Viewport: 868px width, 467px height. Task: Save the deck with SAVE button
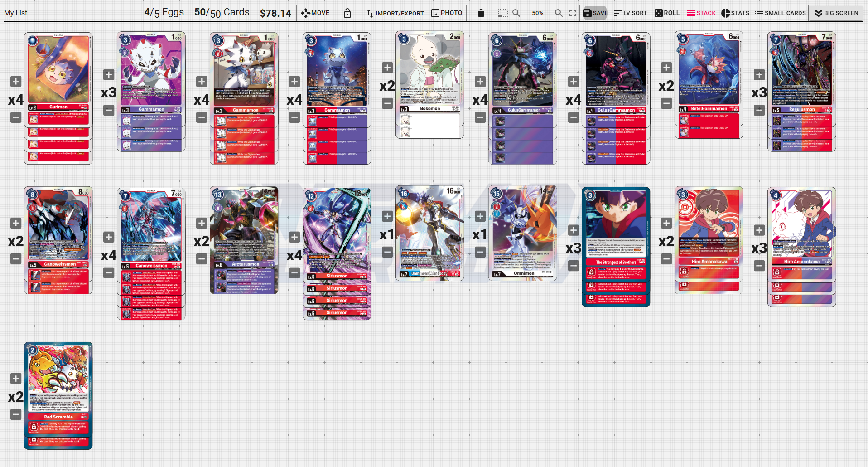[x=595, y=13]
